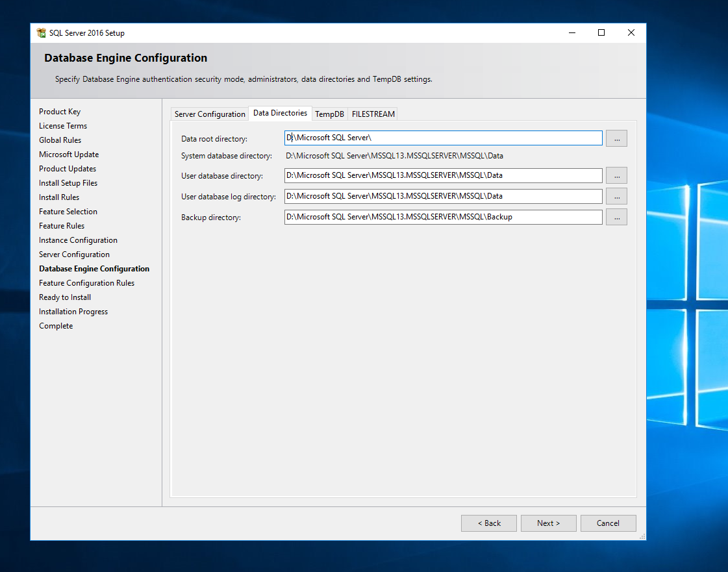Browse for the Backup directory
The width and height of the screenshot is (728, 572).
pyautogui.click(x=616, y=217)
